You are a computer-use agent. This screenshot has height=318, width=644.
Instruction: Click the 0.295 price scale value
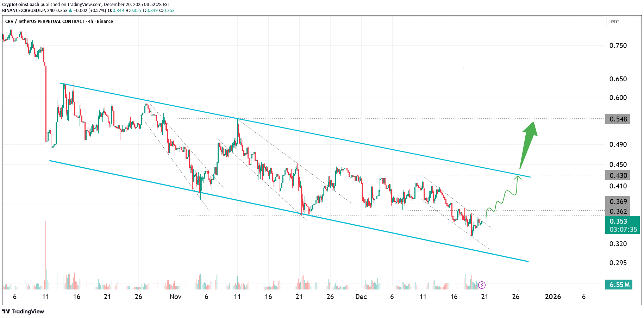pos(618,263)
